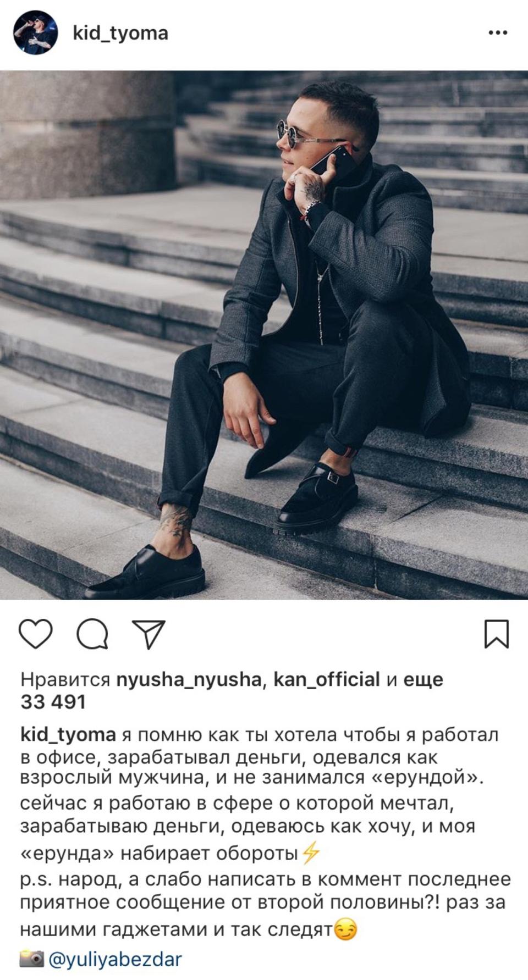
Task: Click the smirking face emoji in caption
Action: (x=345, y=930)
